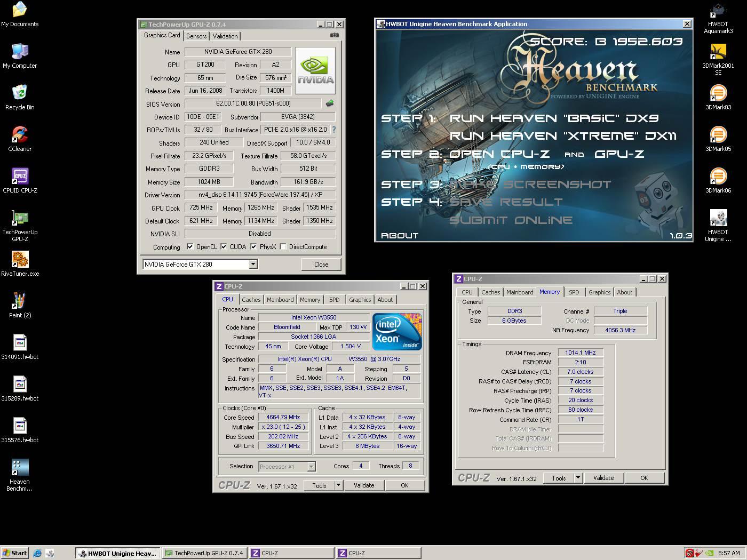Open the CPU tab in the right CPU-Z window
The width and height of the screenshot is (747, 560).
coord(467,292)
